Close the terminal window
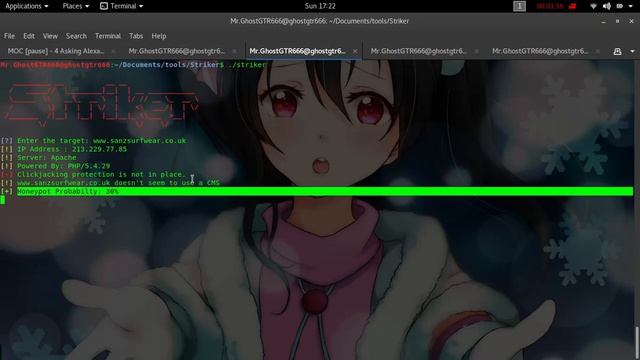This screenshot has height=360, width=640. coord(631,21)
